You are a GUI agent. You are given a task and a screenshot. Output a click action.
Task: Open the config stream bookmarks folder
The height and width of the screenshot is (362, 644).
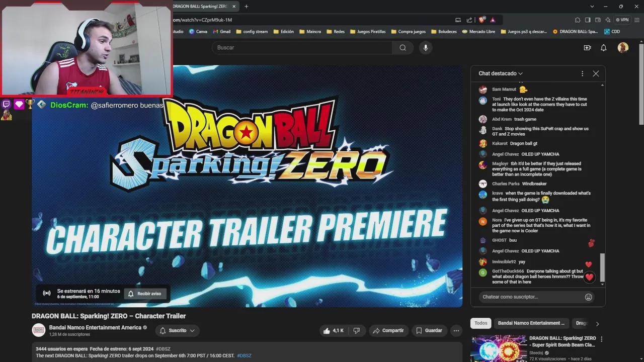252,32
